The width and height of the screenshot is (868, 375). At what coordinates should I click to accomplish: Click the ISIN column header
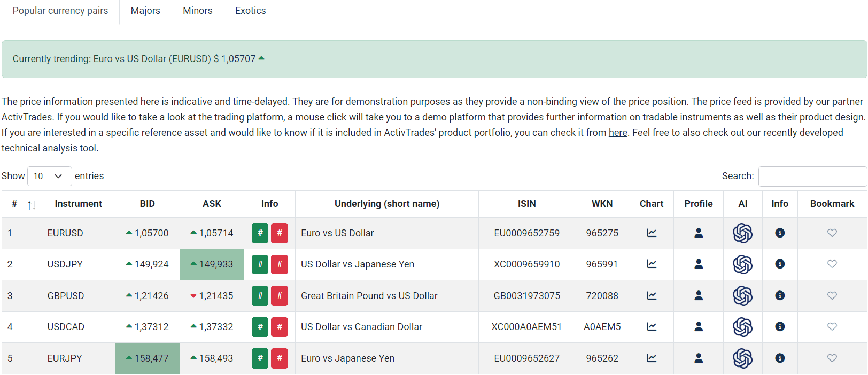(x=526, y=204)
